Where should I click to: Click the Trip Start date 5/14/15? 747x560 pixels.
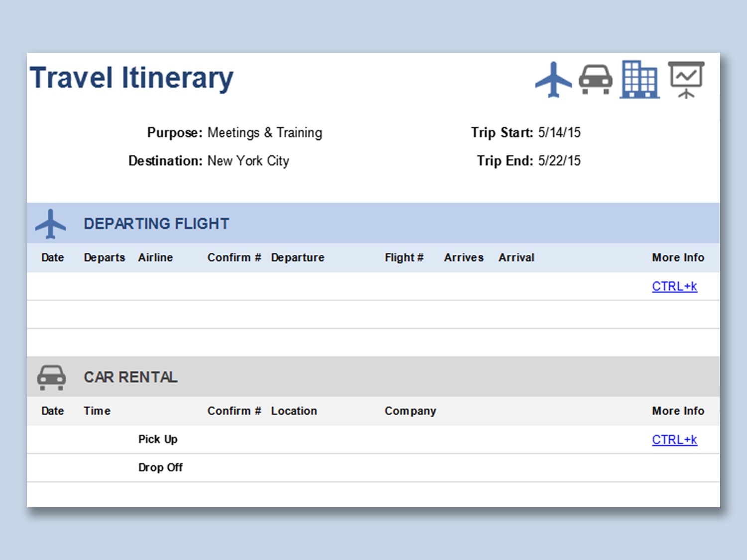559,132
